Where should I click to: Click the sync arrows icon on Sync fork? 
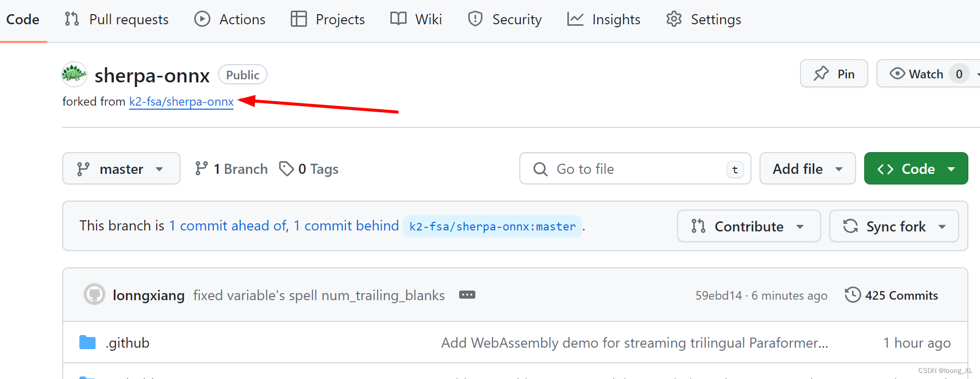pyautogui.click(x=851, y=226)
